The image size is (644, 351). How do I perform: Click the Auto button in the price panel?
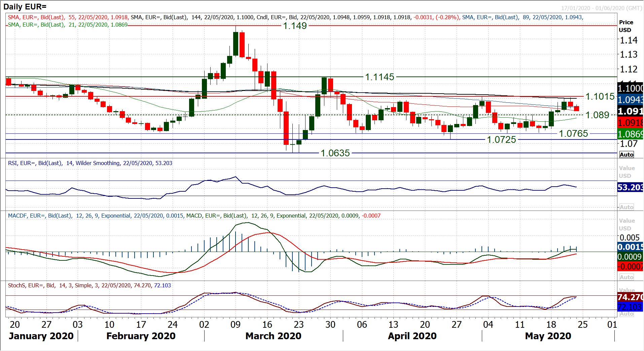(x=627, y=155)
